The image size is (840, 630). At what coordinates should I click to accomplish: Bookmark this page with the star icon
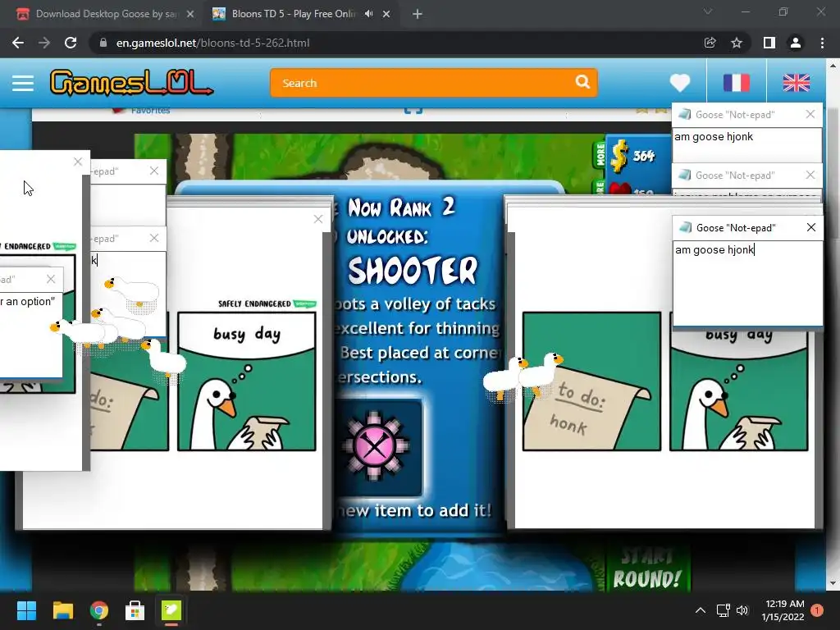(737, 43)
